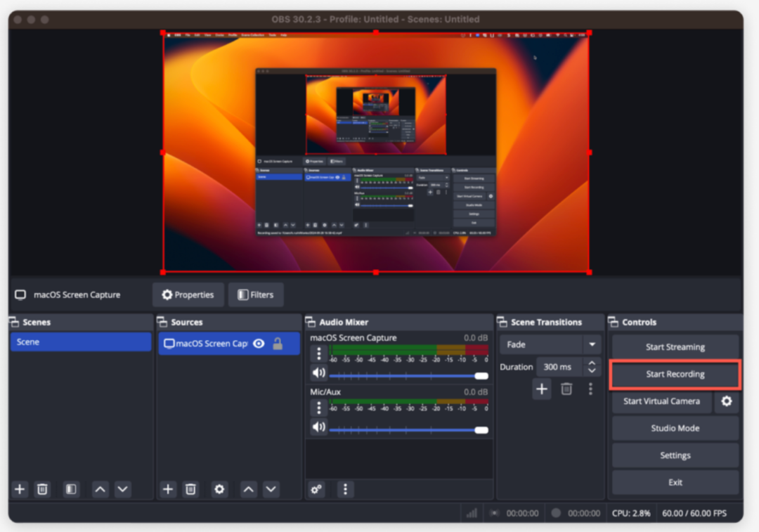This screenshot has height=532, width=759.
Task: Open the virtual camera settings gear
Action: pos(727,401)
